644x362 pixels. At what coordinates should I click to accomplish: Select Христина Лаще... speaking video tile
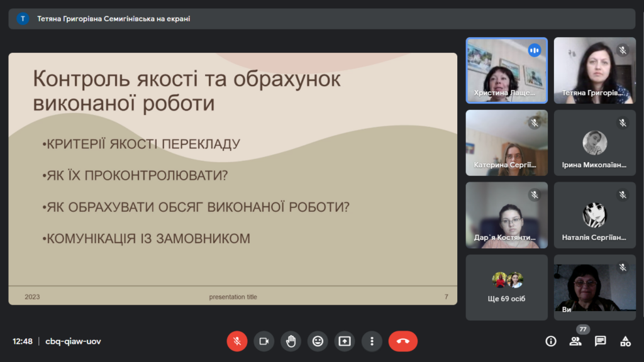click(506, 70)
